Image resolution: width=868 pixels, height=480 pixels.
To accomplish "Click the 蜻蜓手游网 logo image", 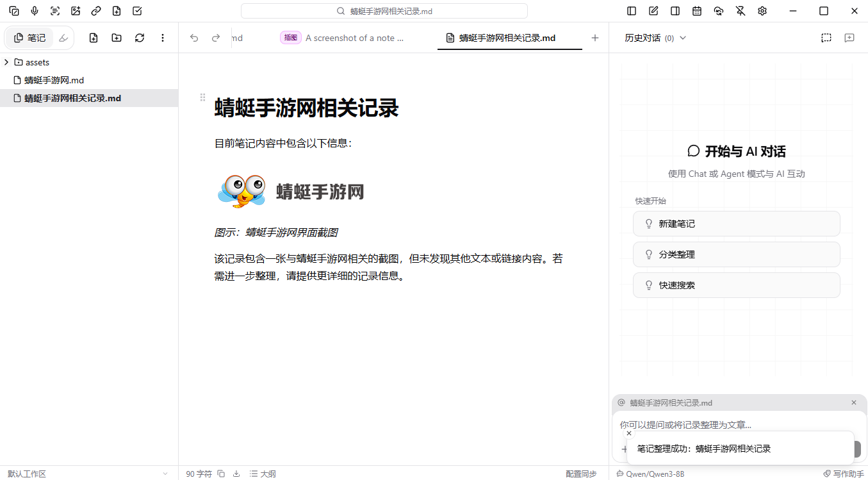I will 291,191.
